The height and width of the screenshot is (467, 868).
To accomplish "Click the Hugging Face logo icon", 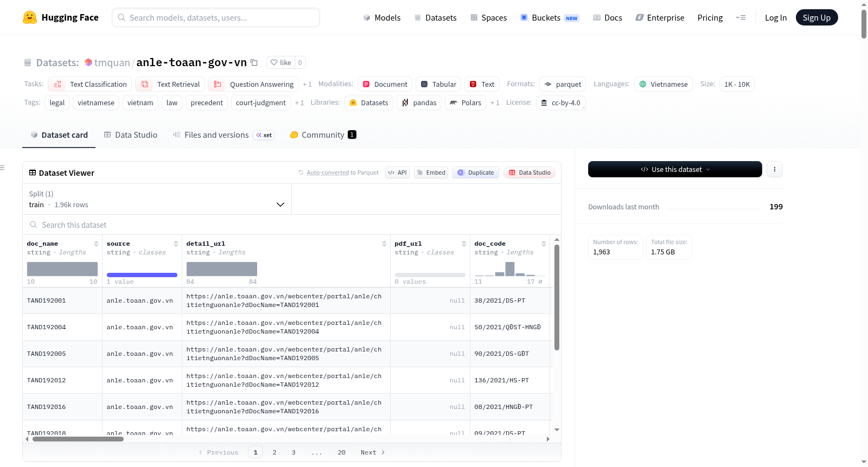I will (30, 17).
